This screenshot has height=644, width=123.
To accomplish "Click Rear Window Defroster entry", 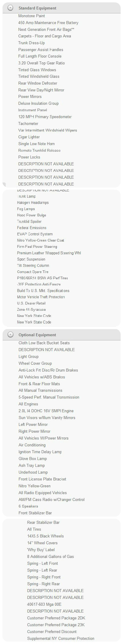I will click(38, 83).
